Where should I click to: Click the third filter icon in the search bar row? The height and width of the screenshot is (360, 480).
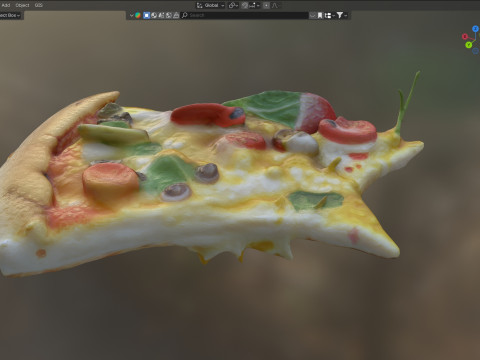click(x=161, y=15)
